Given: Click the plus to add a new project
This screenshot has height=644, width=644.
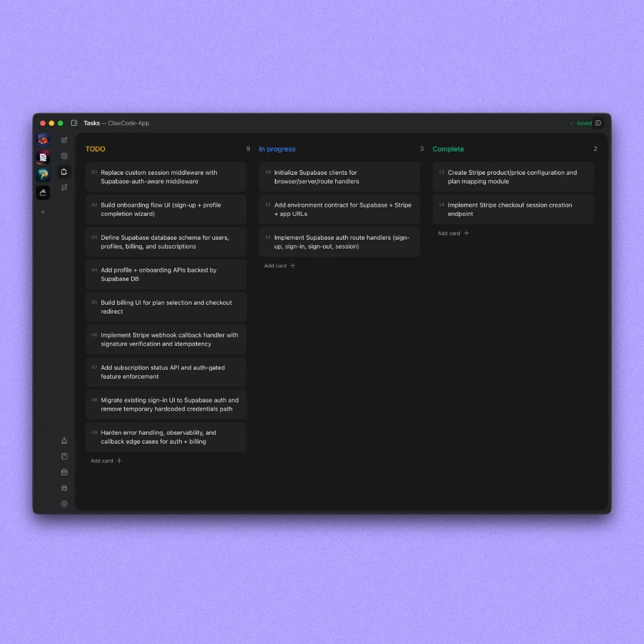Looking at the screenshot, I should (43, 212).
